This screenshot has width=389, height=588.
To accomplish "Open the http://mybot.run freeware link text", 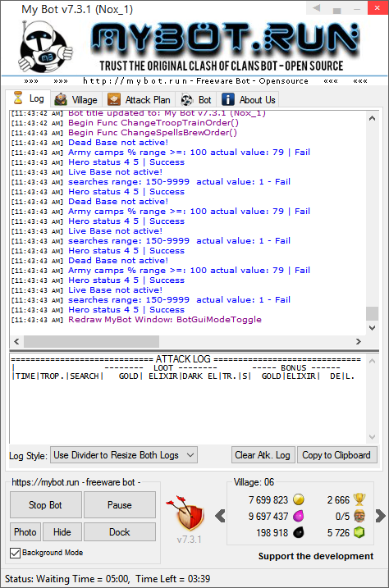I will [x=195, y=81].
